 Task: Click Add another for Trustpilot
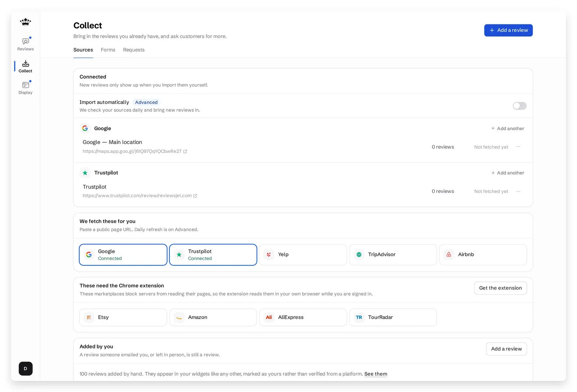pyautogui.click(x=508, y=173)
